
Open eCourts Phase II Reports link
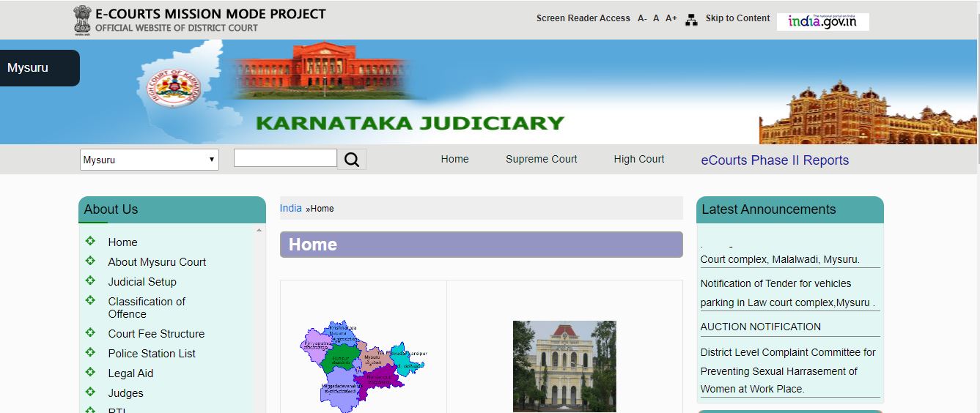click(774, 160)
